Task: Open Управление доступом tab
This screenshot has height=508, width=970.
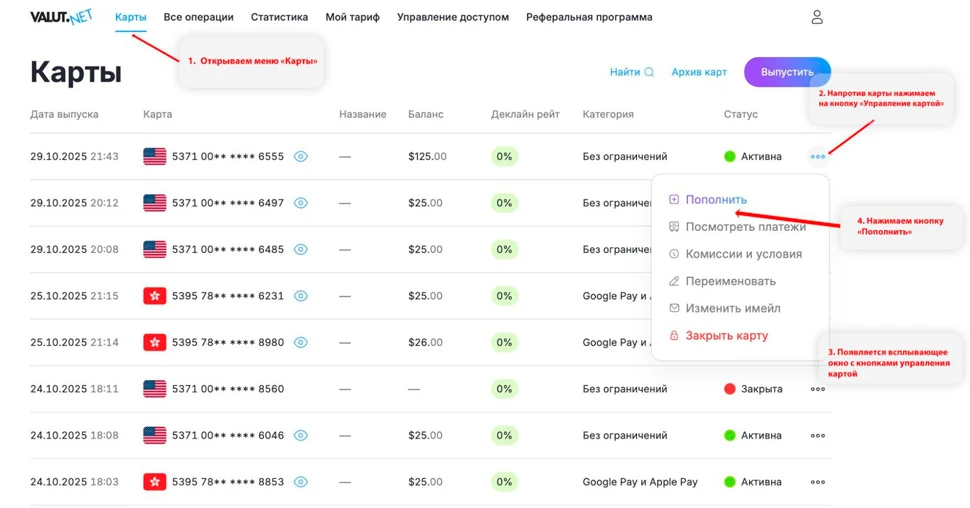Action: coord(453,17)
